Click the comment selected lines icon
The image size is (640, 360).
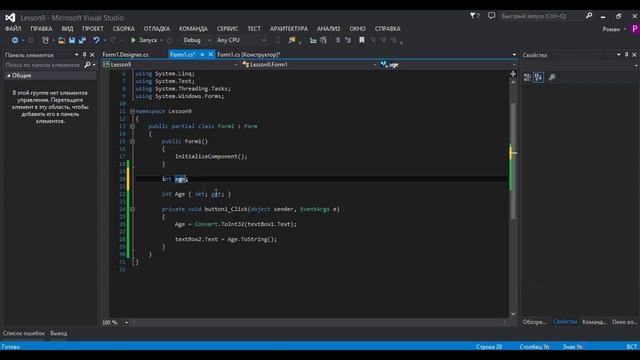(x=338, y=40)
